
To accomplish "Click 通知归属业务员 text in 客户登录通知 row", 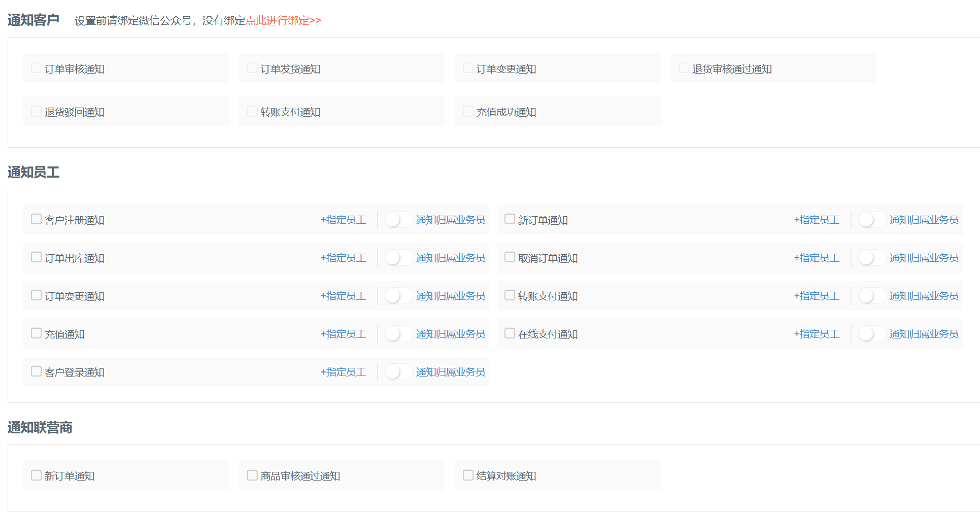I will [x=451, y=372].
